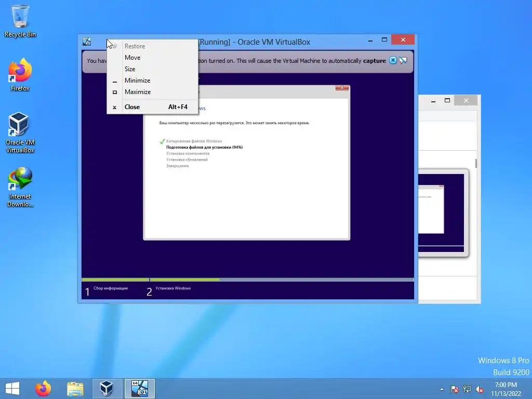Open network status icon in system tray
This screenshot has width=532, height=399.
(x=467, y=389)
